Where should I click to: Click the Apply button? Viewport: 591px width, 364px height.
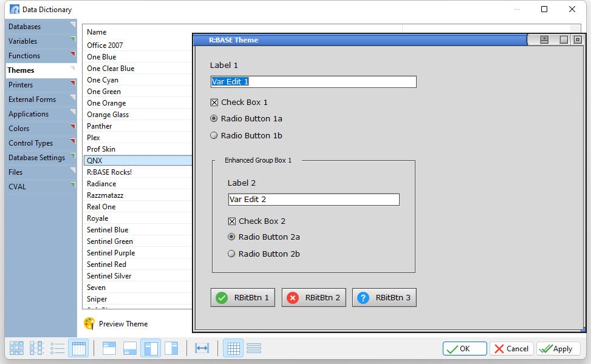pyautogui.click(x=558, y=349)
